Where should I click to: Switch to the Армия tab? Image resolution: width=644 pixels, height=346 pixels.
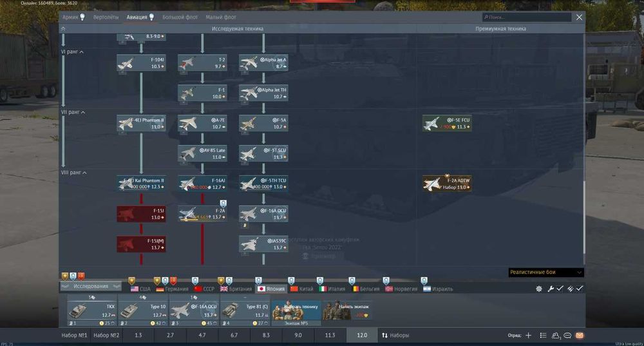click(x=73, y=17)
